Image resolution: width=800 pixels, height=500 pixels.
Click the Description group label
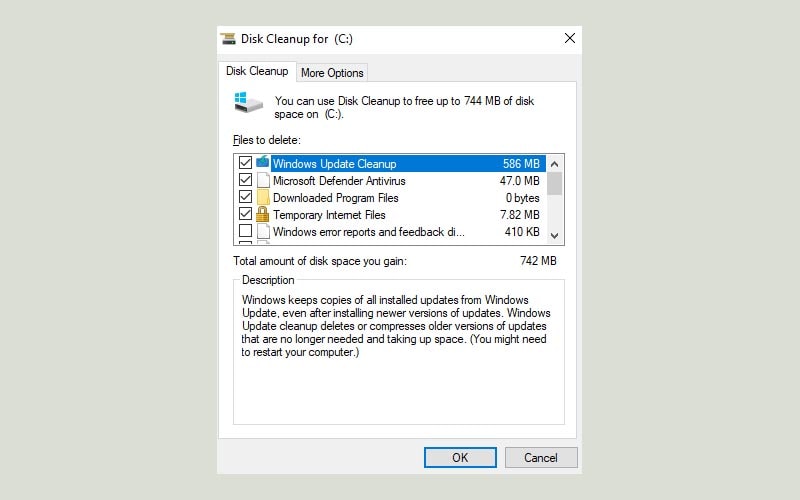tap(268, 280)
